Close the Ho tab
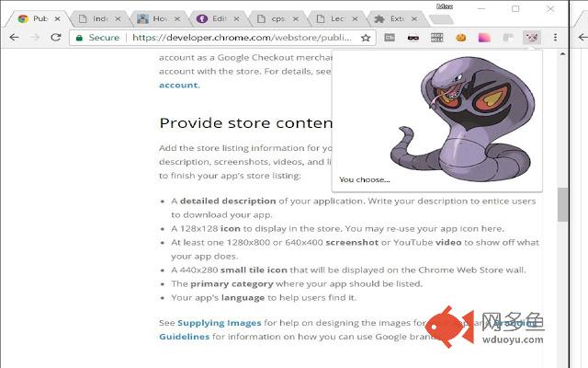This screenshot has width=588, height=368. (177, 18)
